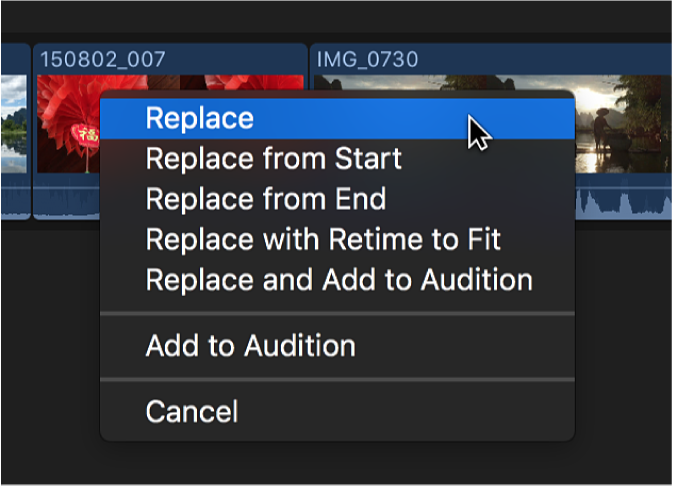Pick Replace from End menu entry
673x486 pixels.
tap(265, 198)
